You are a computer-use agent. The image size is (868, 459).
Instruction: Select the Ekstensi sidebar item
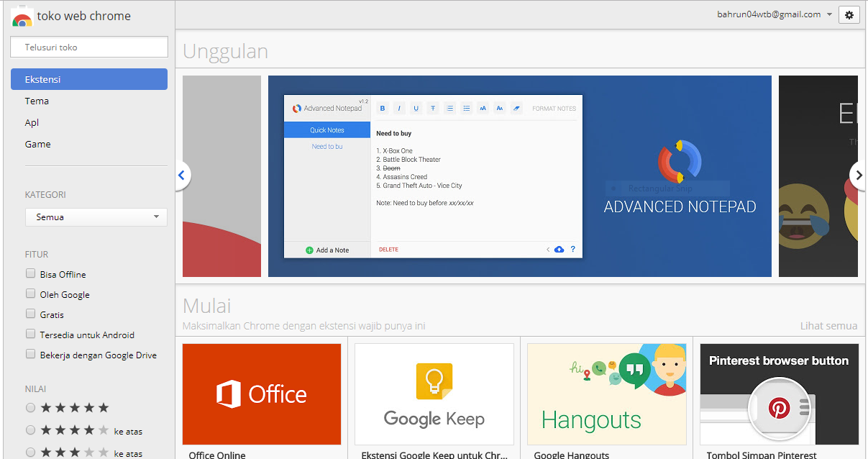[x=89, y=79]
